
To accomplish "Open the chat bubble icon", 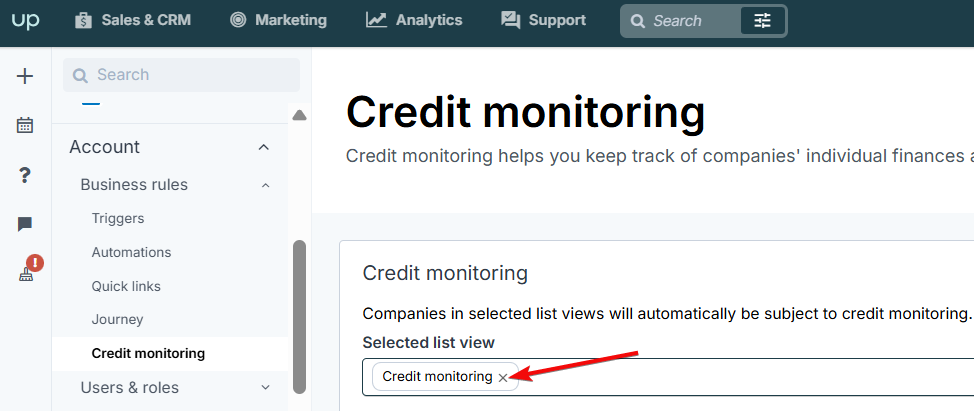I will [x=25, y=224].
